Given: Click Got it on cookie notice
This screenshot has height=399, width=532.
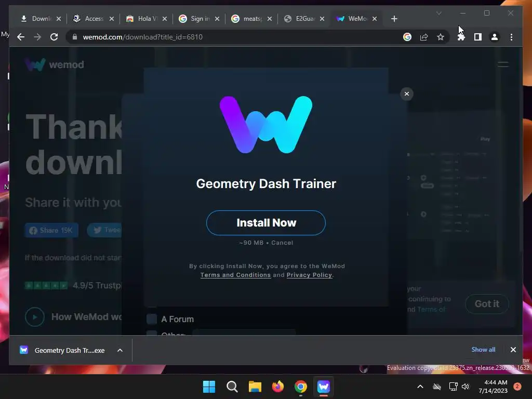Looking at the screenshot, I should [487, 303].
